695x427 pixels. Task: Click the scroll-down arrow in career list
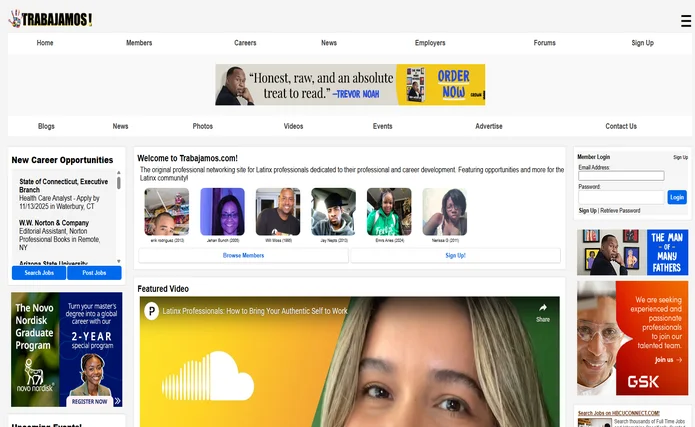click(119, 261)
